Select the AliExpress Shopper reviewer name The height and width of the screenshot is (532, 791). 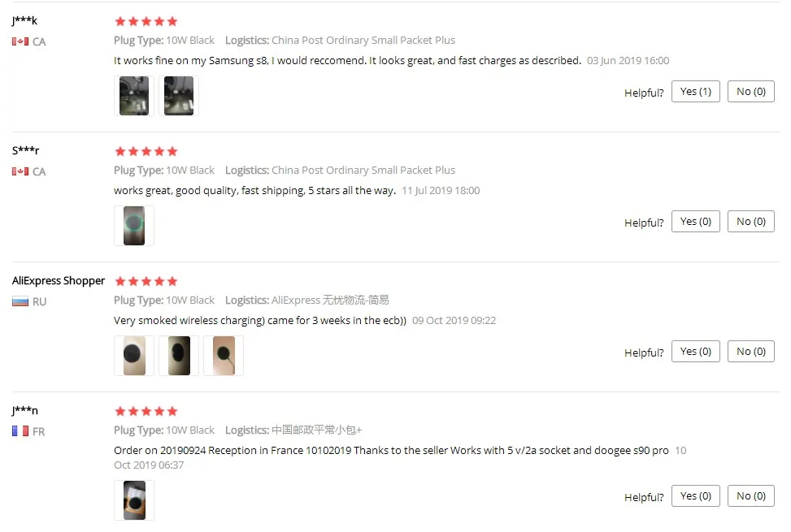click(59, 280)
